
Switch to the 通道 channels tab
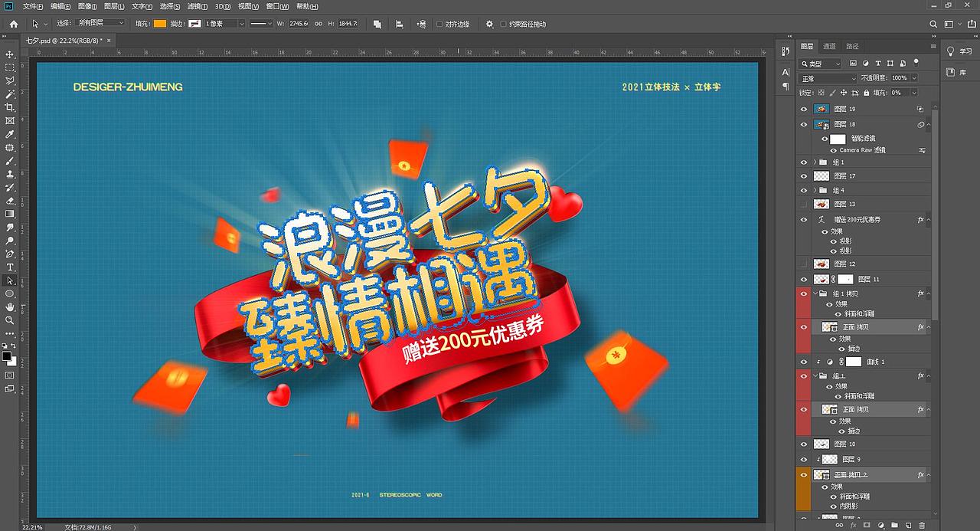click(829, 44)
